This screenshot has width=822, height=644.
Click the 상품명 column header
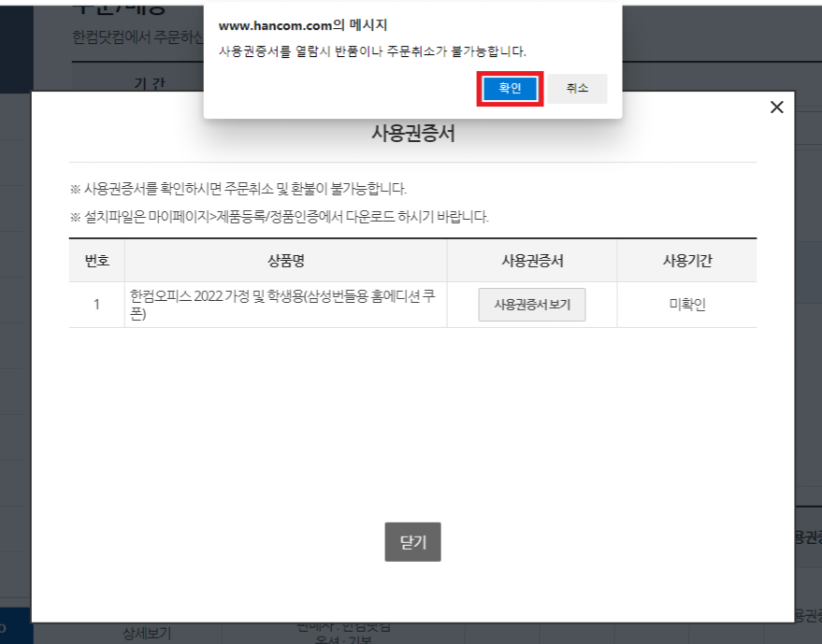286,261
